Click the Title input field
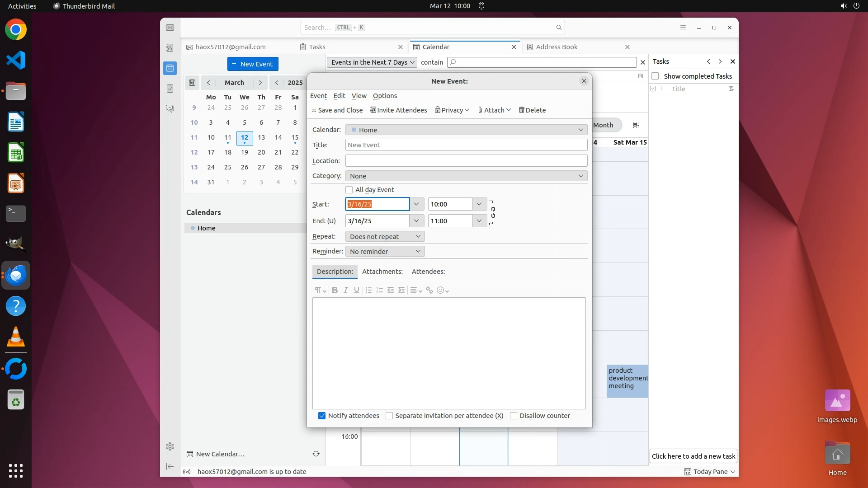Screen dimensions: 868x488 point(466,145)
